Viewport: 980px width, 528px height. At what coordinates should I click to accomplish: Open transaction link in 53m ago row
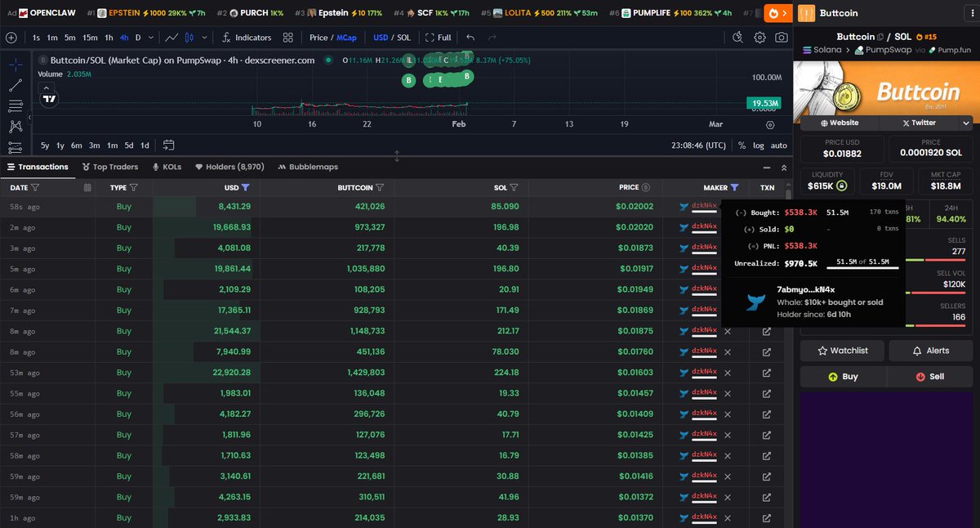766,373
